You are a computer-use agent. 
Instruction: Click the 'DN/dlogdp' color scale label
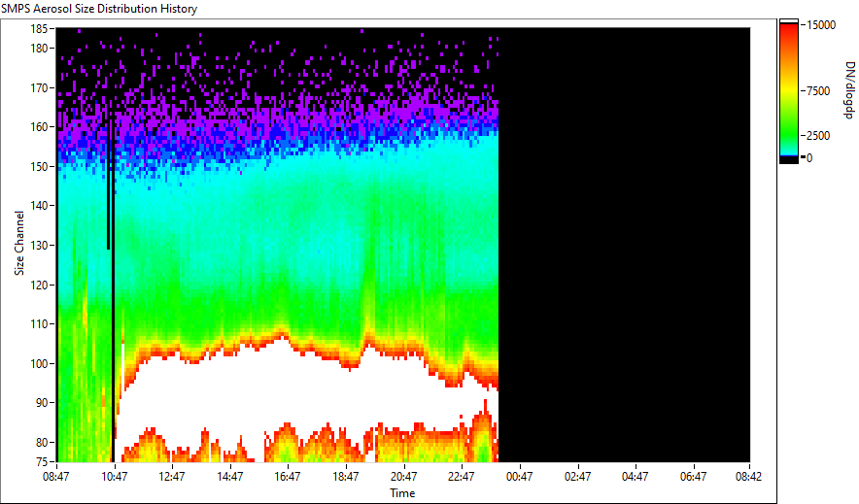(x=849, y=90)
